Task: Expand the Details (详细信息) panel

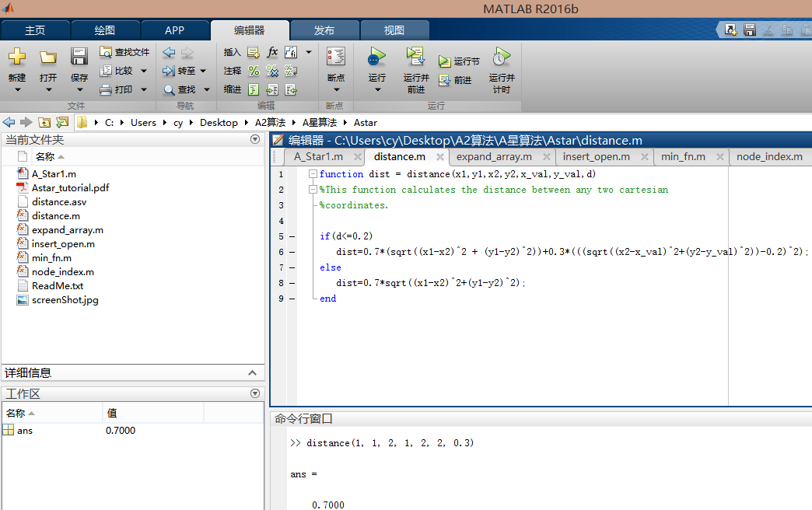Action: tap(251, 373)
